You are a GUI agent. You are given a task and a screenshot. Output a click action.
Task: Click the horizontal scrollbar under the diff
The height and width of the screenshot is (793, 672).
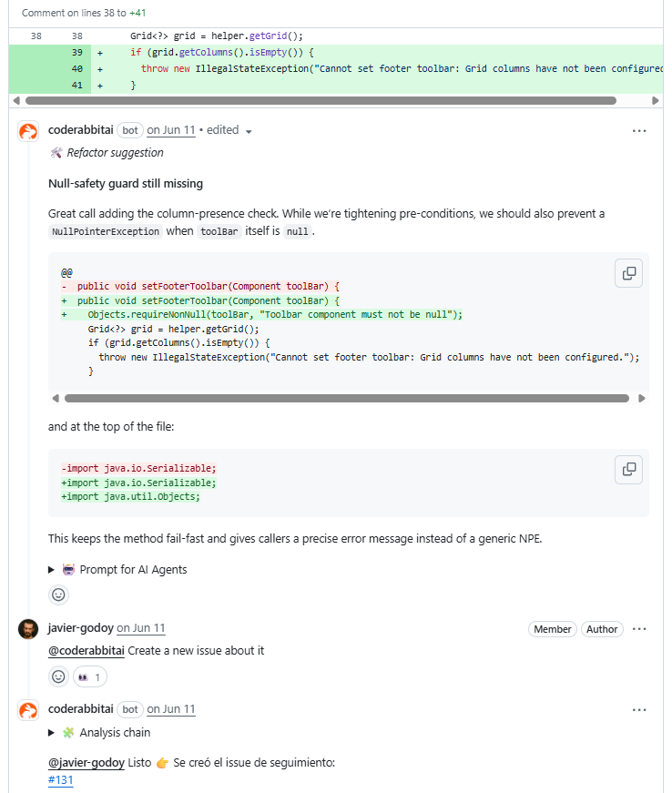pyautogui.click(x=319, y=101)
